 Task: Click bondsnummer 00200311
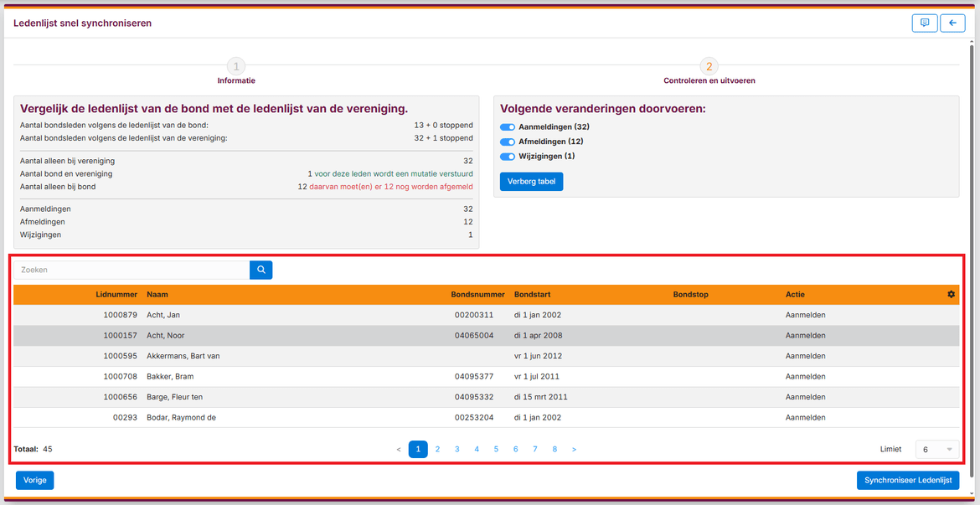(474, 315)
